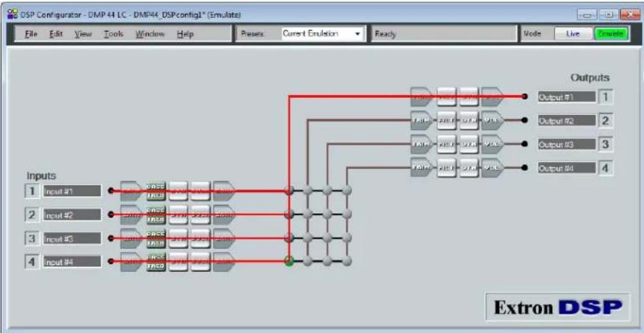The width and height of the screenshot is (644, 333).
Task: Toggle the Input 3 to Output 4 mix-point
Action: pos(347,238)
